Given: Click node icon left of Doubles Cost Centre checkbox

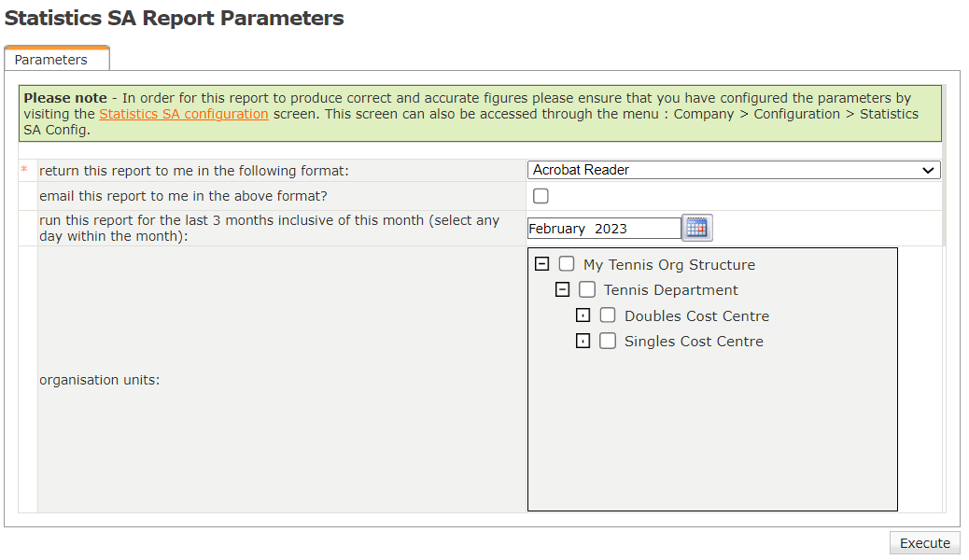Looking at the screenshot, I should [583, 315].
